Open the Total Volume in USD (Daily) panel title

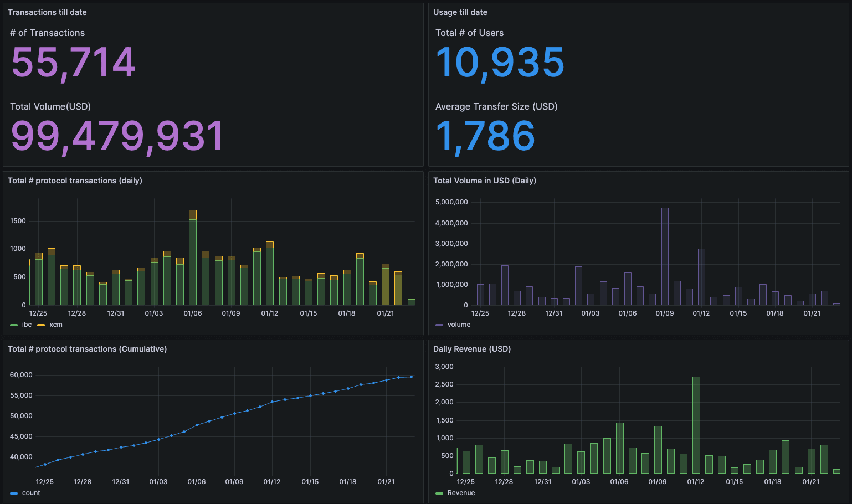(484, 181)
